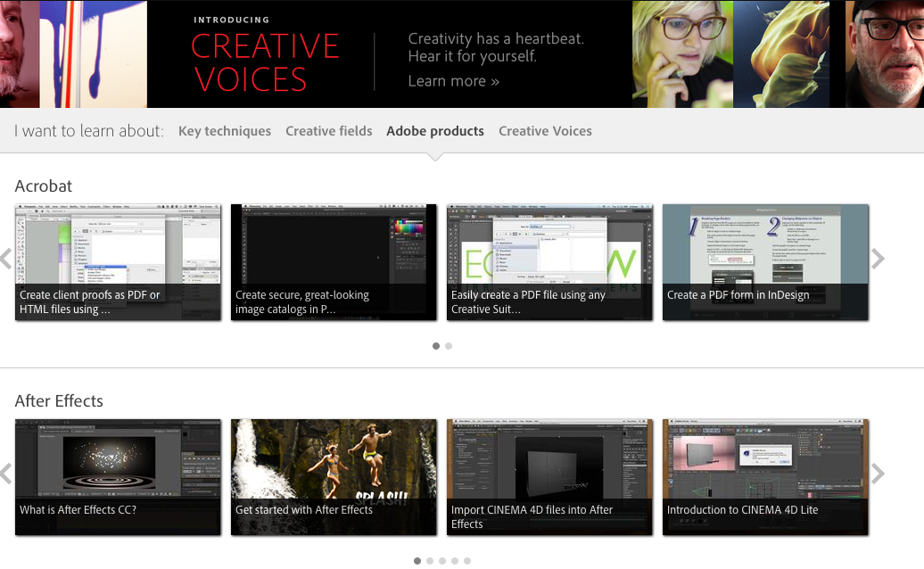924x569 pixels.
Task: Open 'Import CINEMA 4D files' tutorial thumbnail
Action: click(x=549, y=477)
